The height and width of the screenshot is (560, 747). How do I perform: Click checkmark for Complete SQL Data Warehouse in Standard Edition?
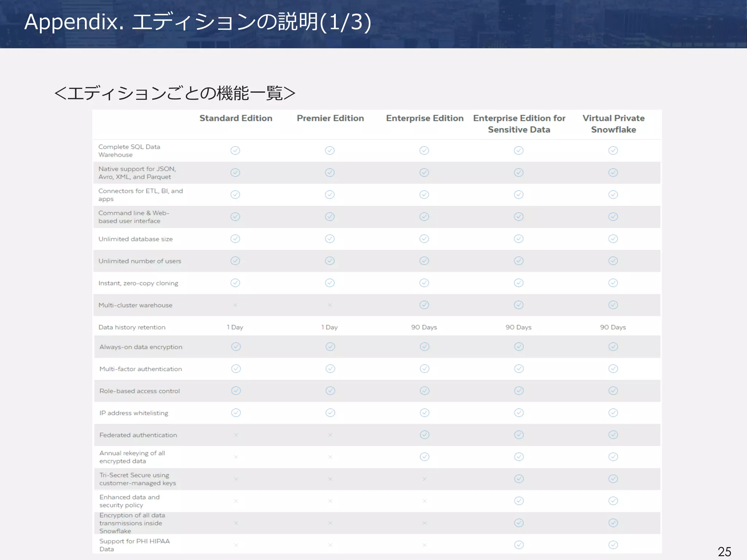pos(235,151)
